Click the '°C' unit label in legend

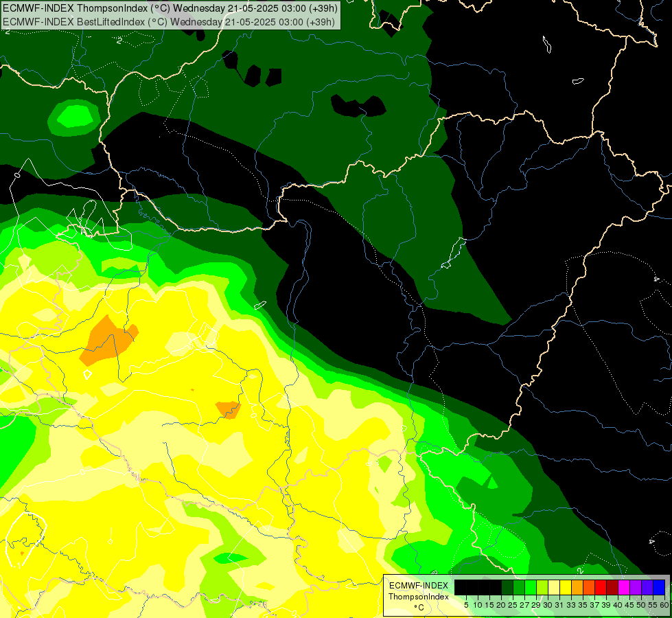point(419,607)
